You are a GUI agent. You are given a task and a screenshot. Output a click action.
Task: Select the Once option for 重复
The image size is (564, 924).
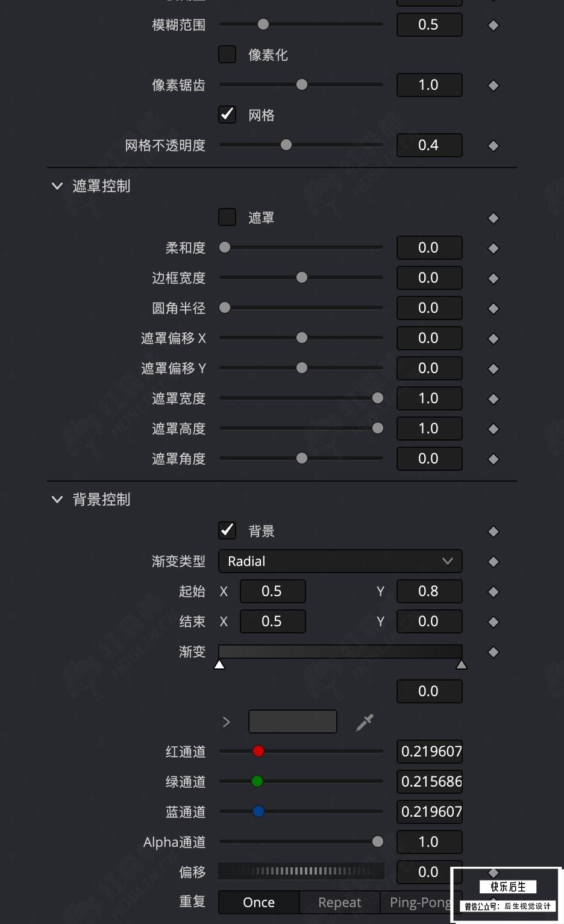[x=259, y=902]
